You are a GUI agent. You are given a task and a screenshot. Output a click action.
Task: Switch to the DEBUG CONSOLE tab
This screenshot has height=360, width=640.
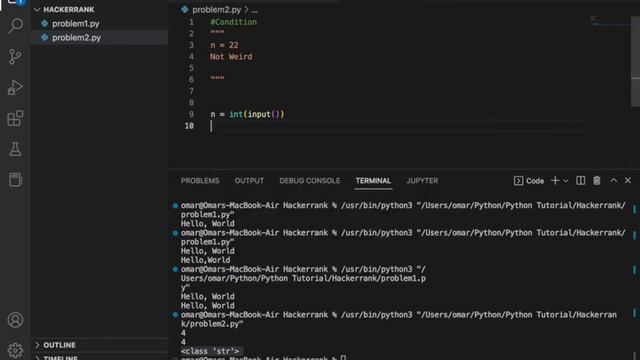309,181
